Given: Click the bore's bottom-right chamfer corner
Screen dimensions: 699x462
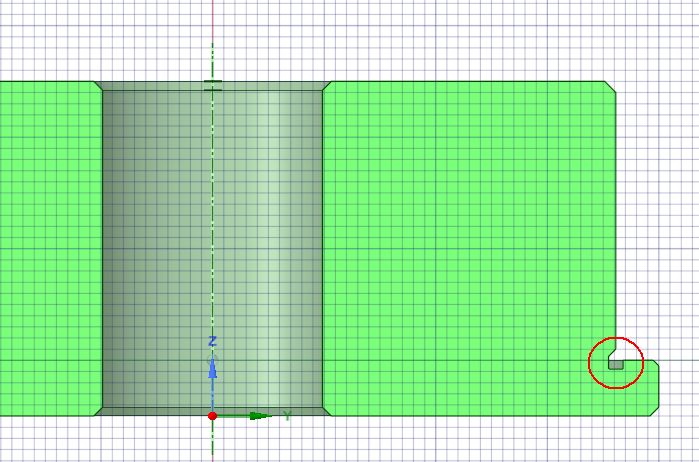Looking at the screenshot, I should click(x=326, y=410).
